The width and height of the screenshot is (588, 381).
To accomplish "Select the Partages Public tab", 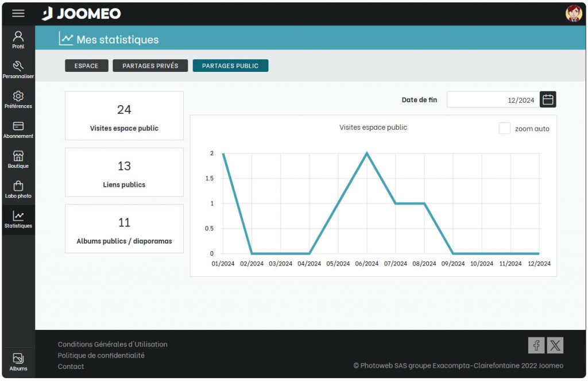I will point(230,66).
